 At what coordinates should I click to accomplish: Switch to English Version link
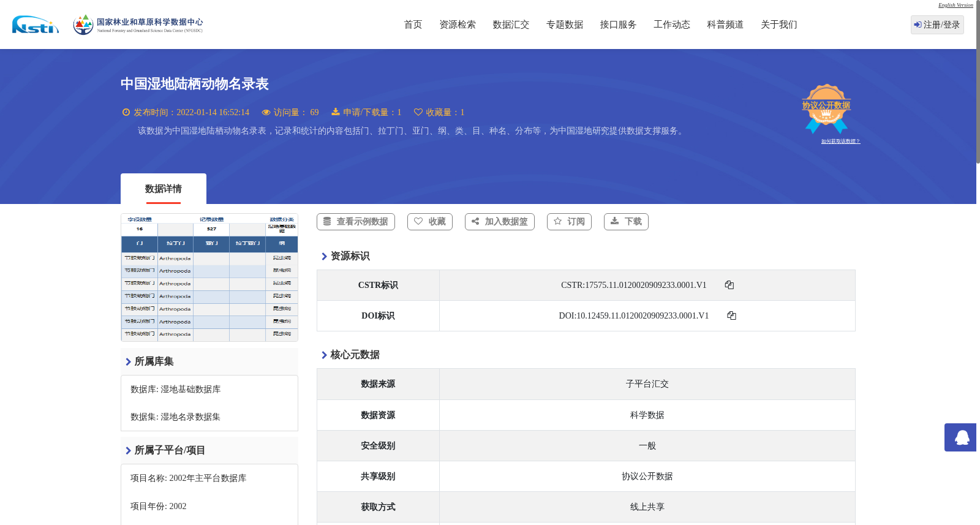point(956,5)
